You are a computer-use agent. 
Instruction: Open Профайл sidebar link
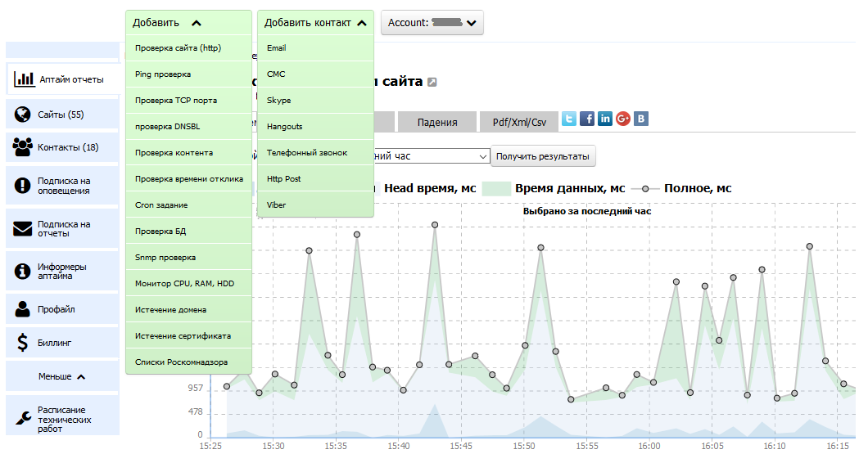(x=56, y=309)
